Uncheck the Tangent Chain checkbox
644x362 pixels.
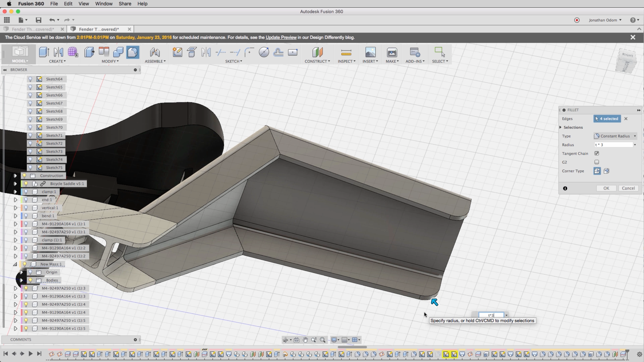(x=597, y=153)
